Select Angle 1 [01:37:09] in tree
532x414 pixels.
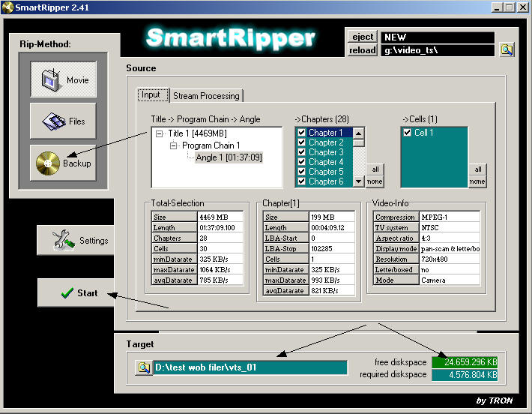[x=229, y=157]
